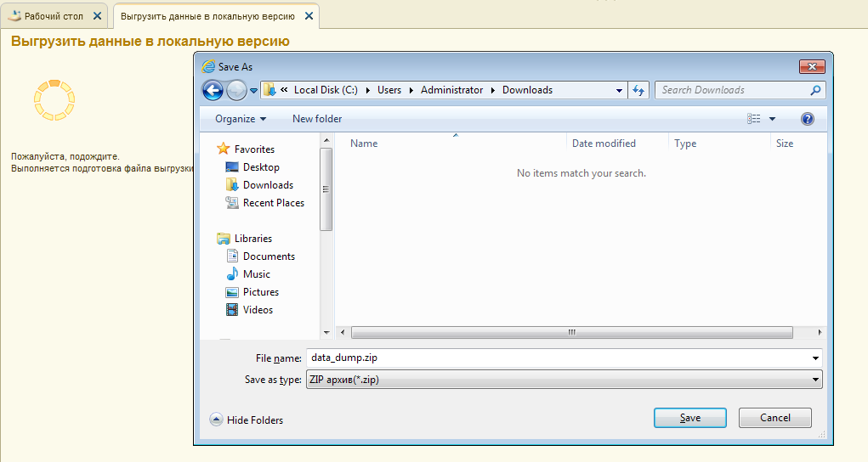The height and width of the screenshot is (462, 868).
Task: Click the help question mark icon
Action: [807, 119]
